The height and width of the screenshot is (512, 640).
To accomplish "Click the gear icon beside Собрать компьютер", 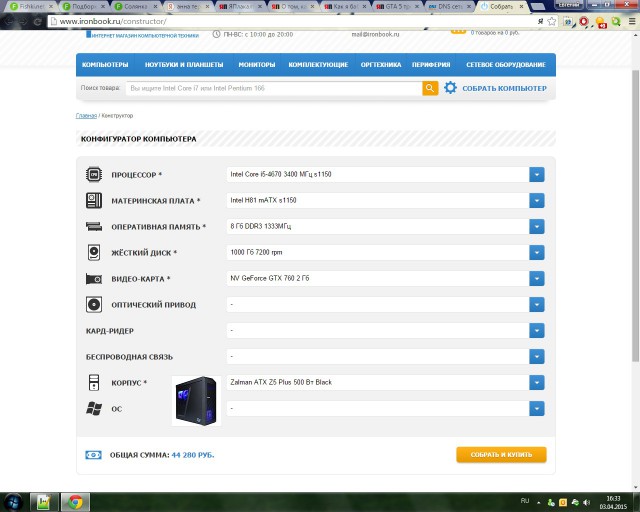I will pyautogui.click(x=450, y=88).
